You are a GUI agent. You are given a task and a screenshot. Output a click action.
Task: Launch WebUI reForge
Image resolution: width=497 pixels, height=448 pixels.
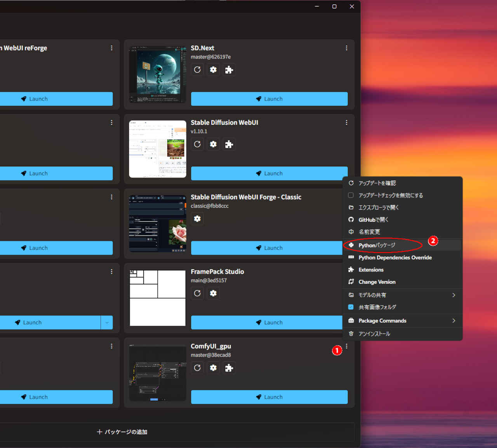pos(56,99)
